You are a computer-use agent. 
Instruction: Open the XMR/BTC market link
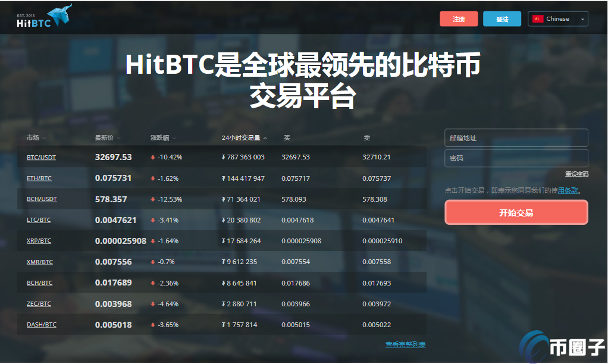pos(39,262)
